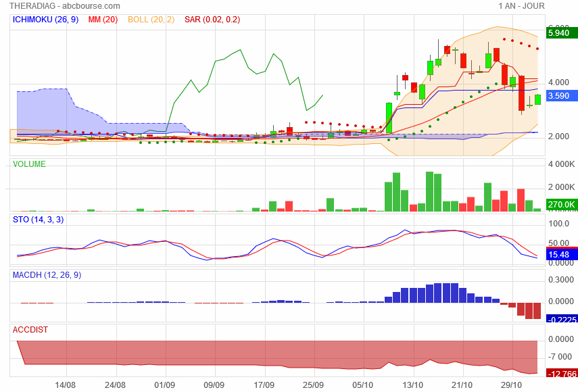Click the MM (20) moving average label
The image size is (578, 392).
pyautogui.click(x=103, y=20)
